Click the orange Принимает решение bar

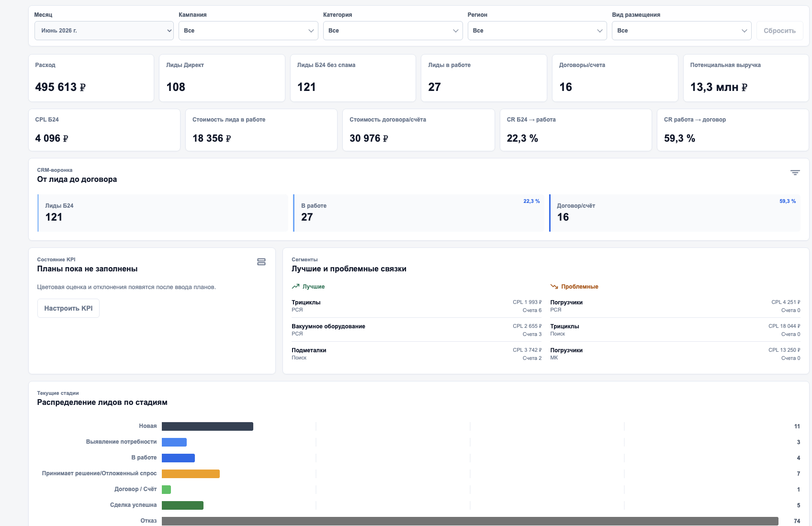pos(191,474)
